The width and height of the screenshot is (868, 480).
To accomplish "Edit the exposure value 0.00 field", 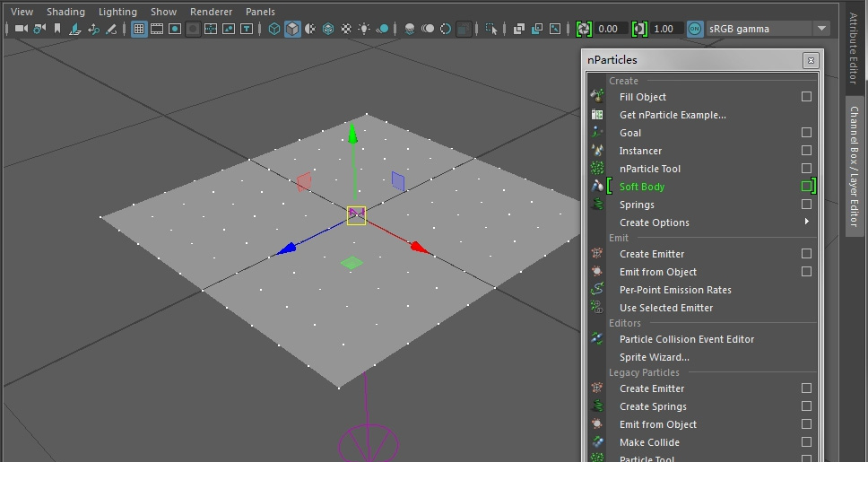I will (612, 29).
